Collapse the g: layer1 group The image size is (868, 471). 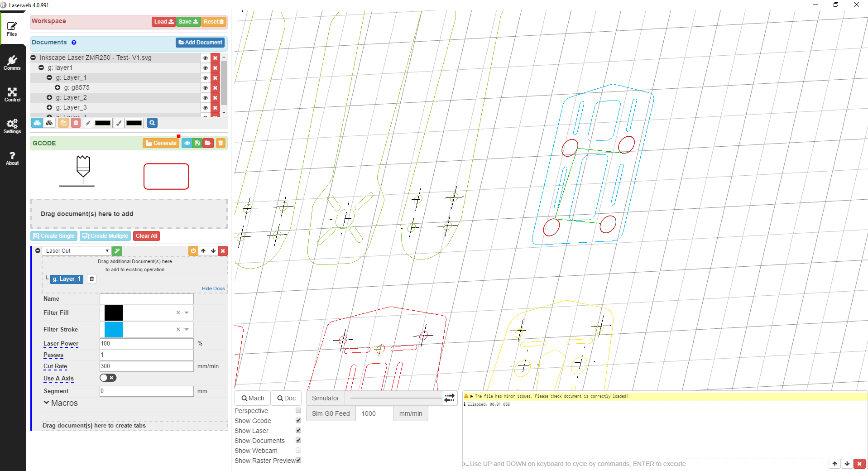[41, 67]
